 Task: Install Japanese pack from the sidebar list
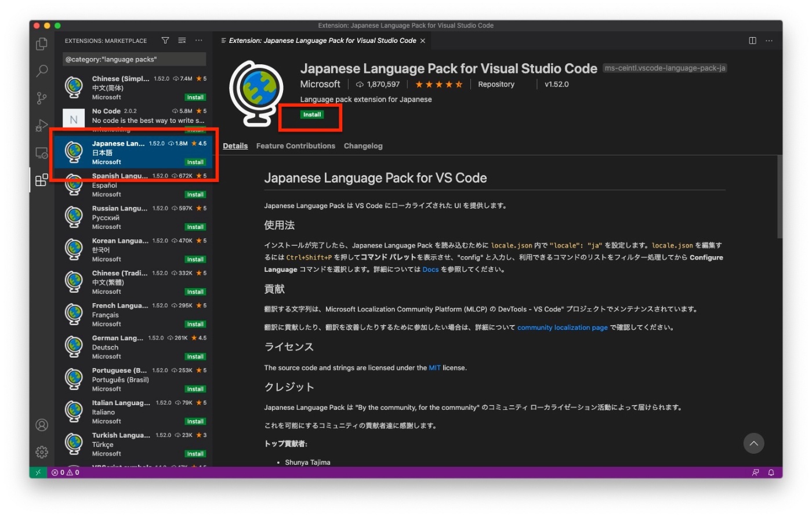[x=195, y=162]
